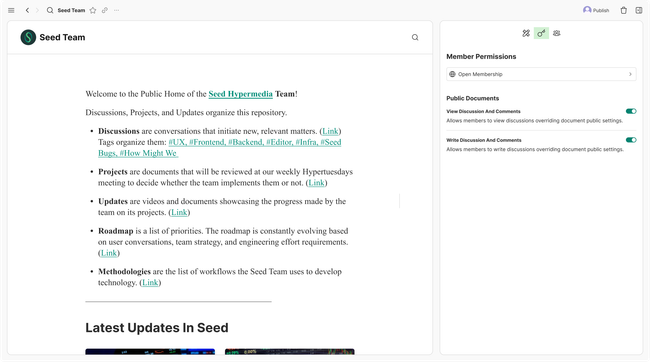This screenshot has width=650, height=362.
Task: Switch to the design tools tab icon
Action: [x=526, y=33]
